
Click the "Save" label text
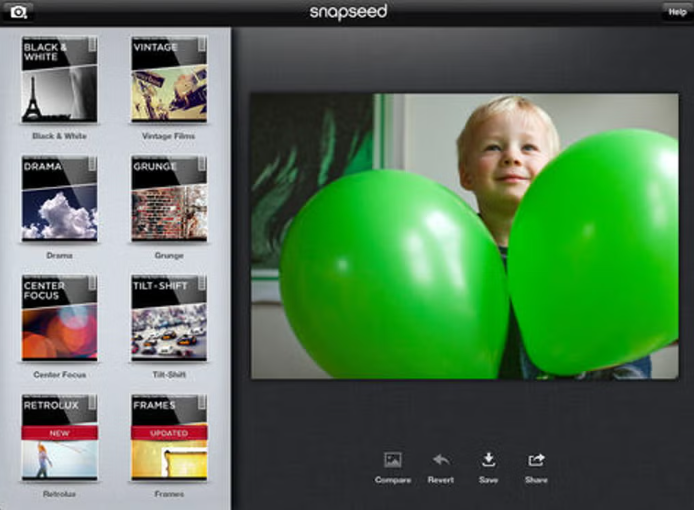click(488, 480)
